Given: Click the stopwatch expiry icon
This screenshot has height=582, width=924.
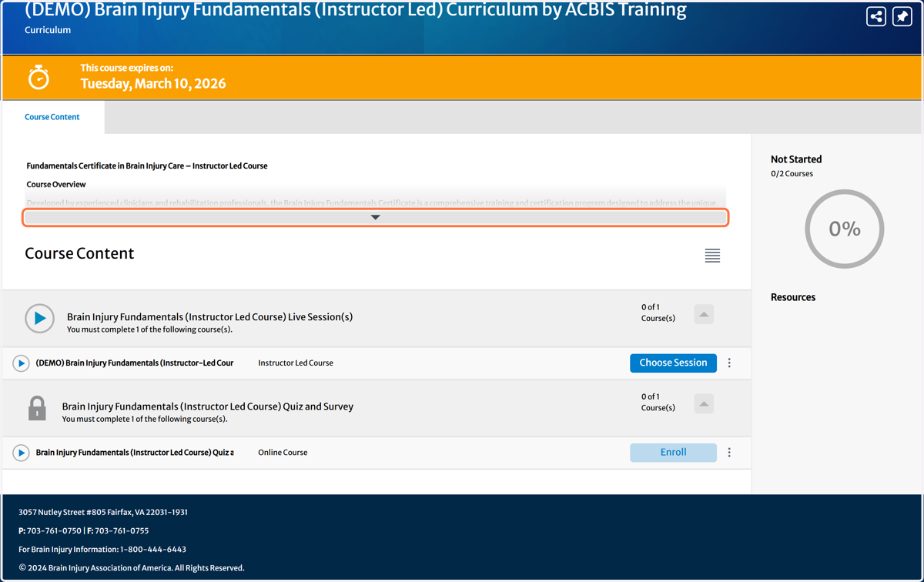Looking at the screenshot, I should [38, 77].
